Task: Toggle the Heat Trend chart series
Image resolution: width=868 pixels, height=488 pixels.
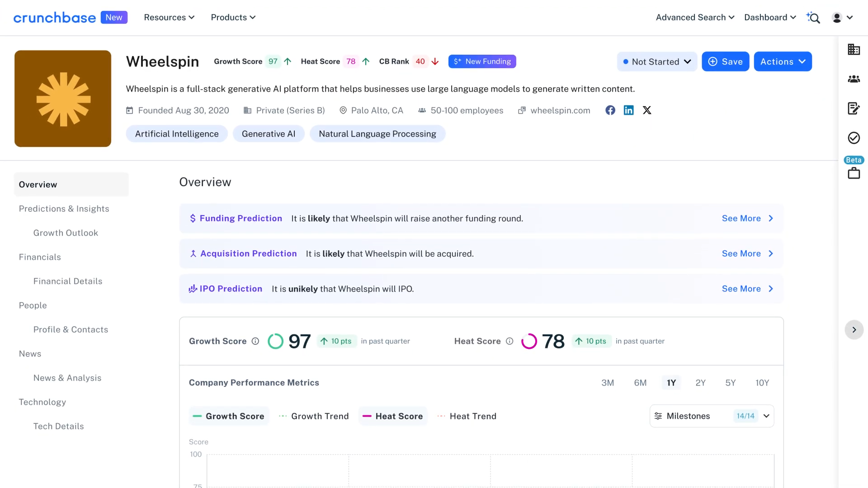Action: click(x=467, y=416)
